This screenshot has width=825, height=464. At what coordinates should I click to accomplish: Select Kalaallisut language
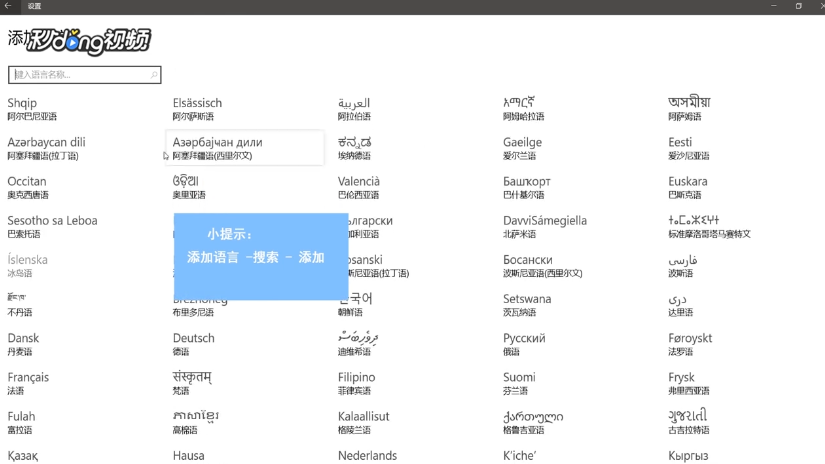(364, 422)
